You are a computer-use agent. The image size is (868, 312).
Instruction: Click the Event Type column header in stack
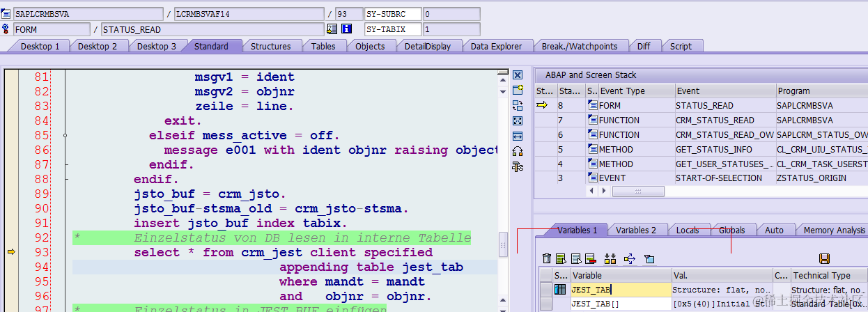636,91
